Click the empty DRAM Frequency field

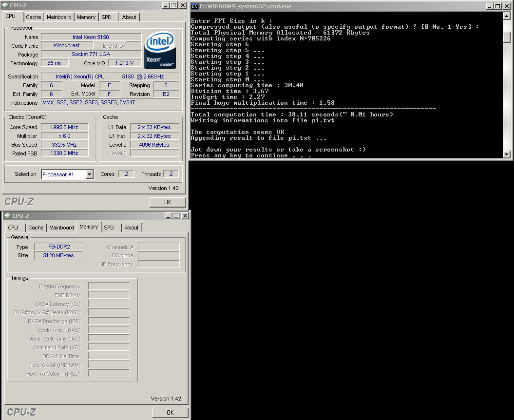point(109,286)
